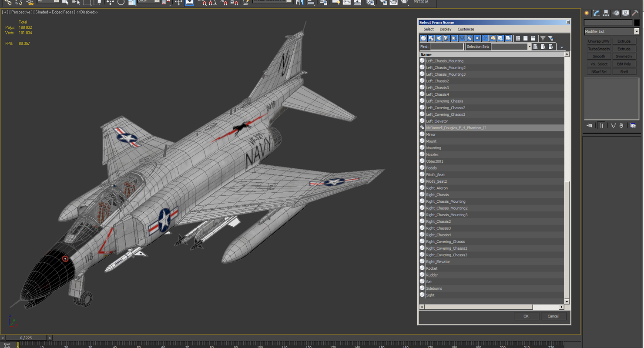This screenshot has width=644, height=348.
Task: Toggle Display Shapes filter button
Action: pyautogui.click(x=431, y=38)
